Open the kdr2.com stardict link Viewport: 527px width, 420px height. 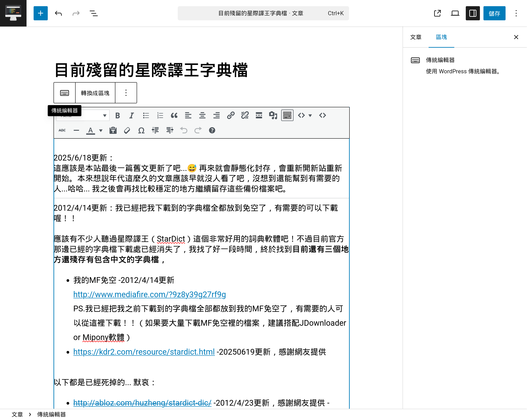(144, 352)
